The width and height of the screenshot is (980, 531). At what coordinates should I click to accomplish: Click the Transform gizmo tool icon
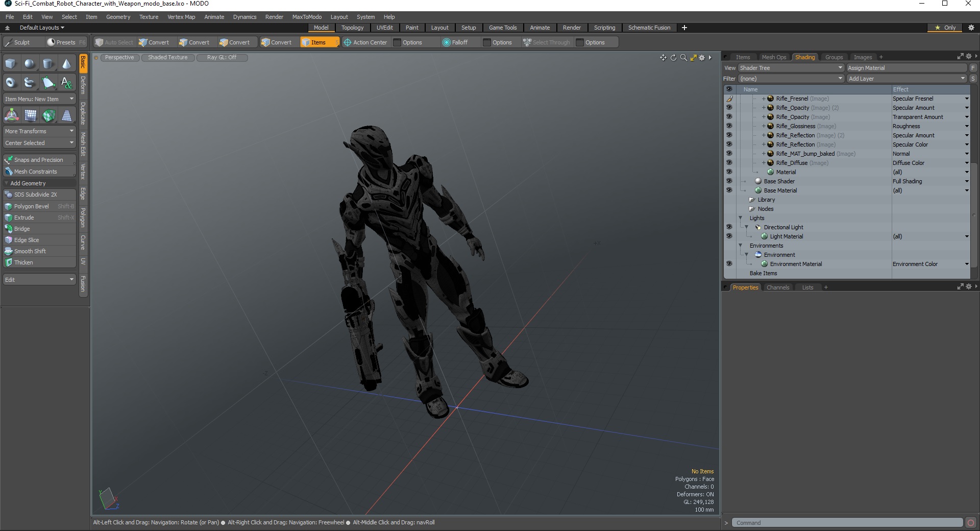[x=11, y=116]
